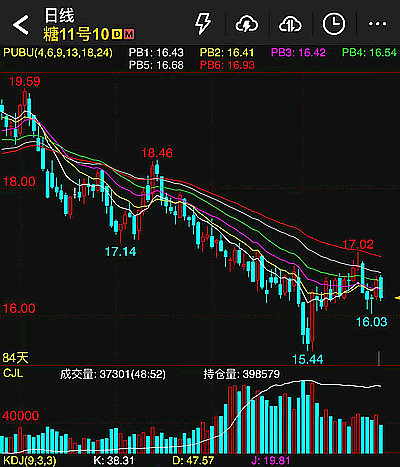This screenshot has height=467, width=400.
Task: Switch the PUBU(4,6,9,13,18,24) main indicator
Action: [58, 53]
